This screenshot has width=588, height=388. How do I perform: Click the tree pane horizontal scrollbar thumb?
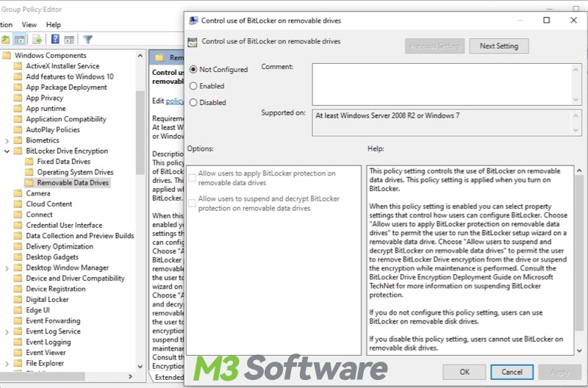pyautogui.click(x=42, y=376)
